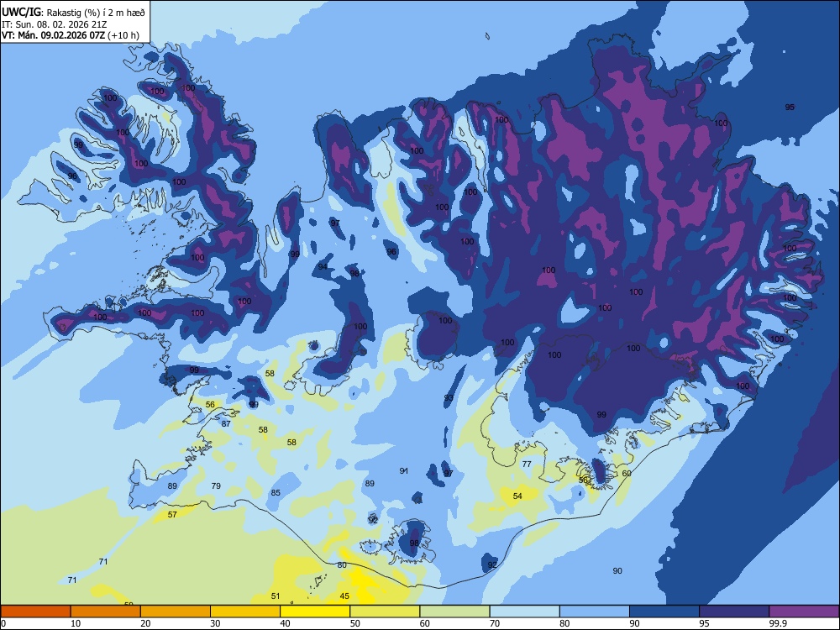Click the pale blue 70–80 legend swatch

[x=524, y=612]
